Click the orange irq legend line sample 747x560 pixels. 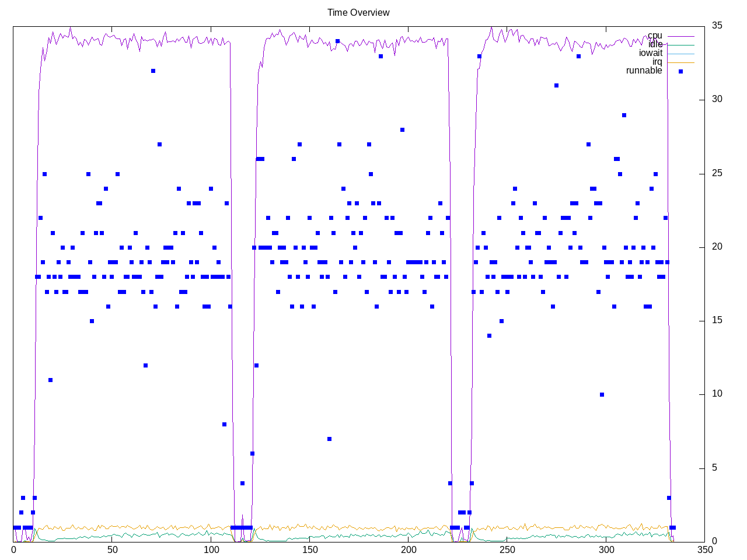[x=680, y=62]
